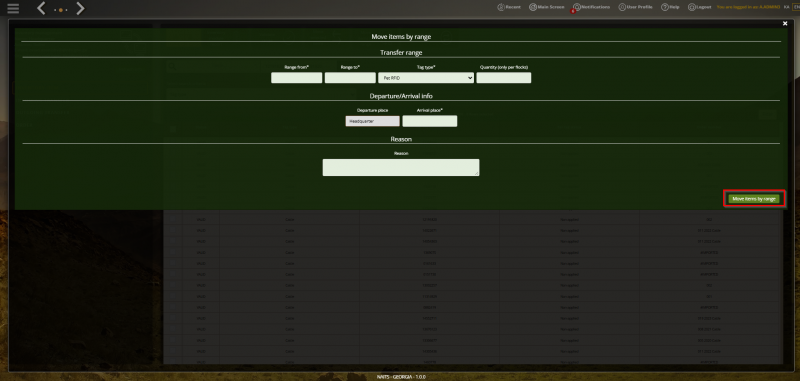Viewport: 800px width, 381px height.
Task: Close the Move items by range dialog
Action: [785, 23]
